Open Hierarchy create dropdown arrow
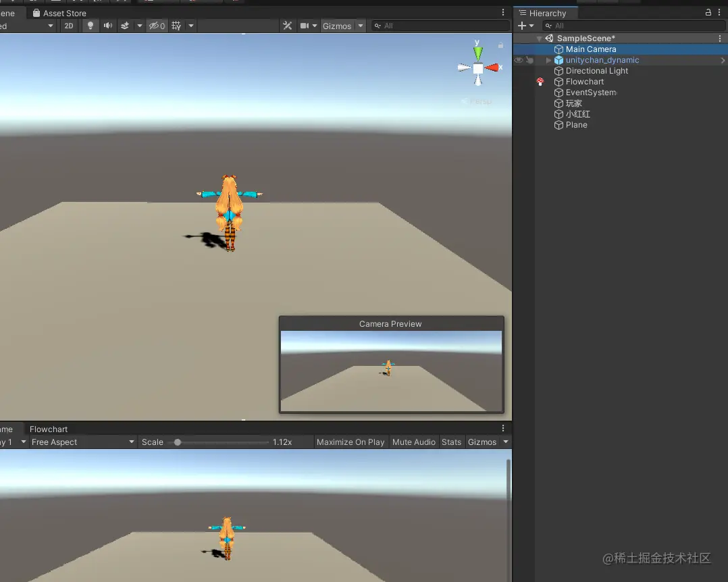The height and width of the screenshot is (582, 728). [531, 26]
